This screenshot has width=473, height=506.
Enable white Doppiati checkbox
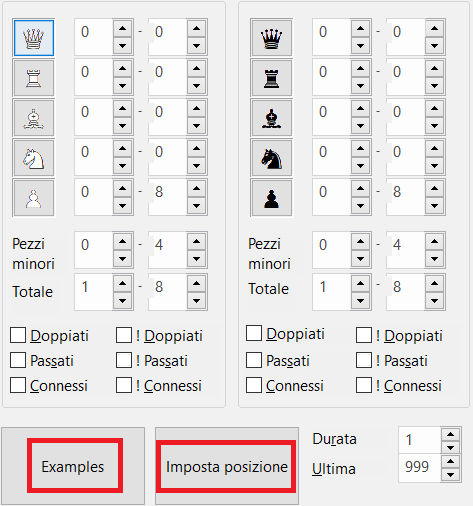coord(18,335)
